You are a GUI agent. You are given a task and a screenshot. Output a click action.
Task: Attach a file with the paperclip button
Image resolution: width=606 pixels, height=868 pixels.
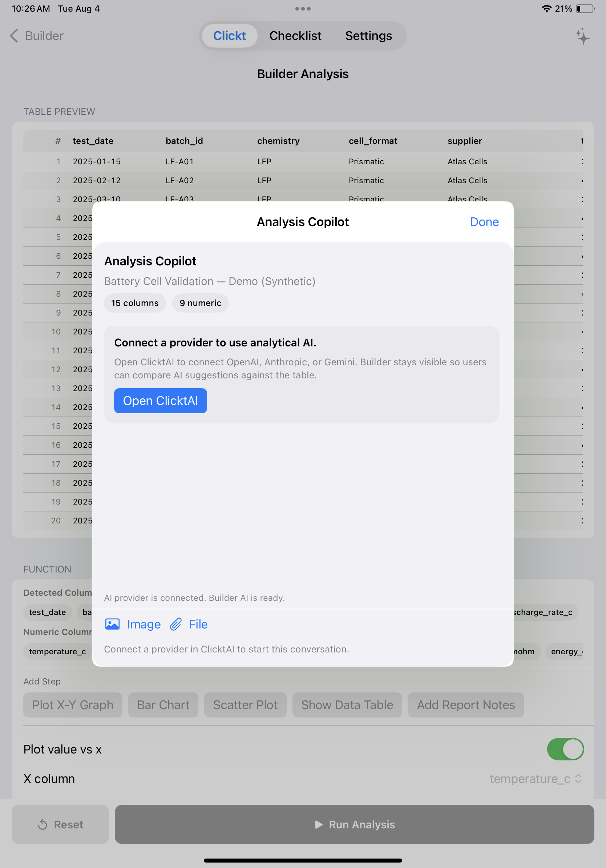[189, 624]
